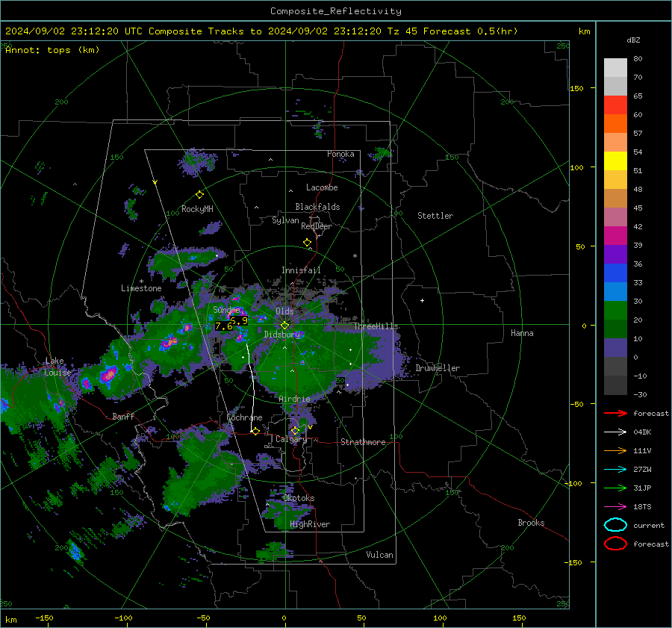
Task: Click the blue radar echo southwest near 200 km ring
Action: [x=75, y=552]
